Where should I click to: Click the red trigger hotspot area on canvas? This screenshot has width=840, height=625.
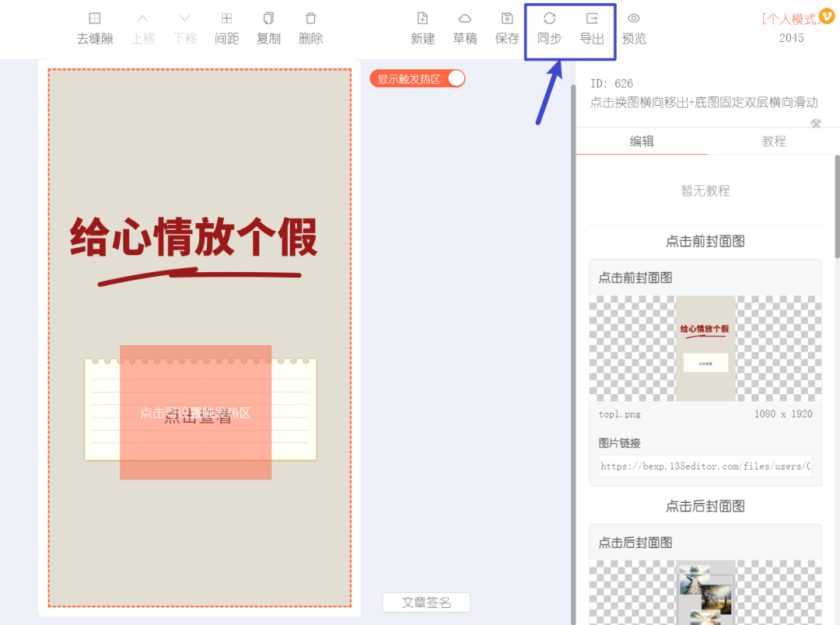(x=195, y=412)
